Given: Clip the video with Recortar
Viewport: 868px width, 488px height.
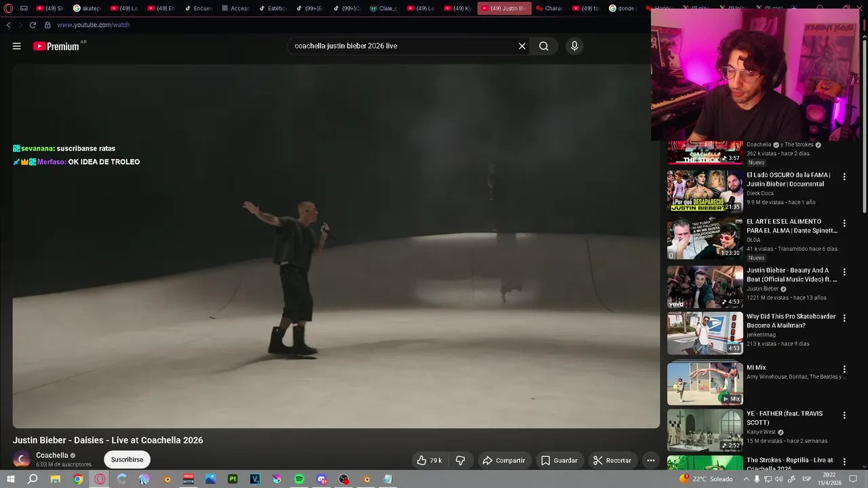Looking at the screenshot, I should click(612, 460).
